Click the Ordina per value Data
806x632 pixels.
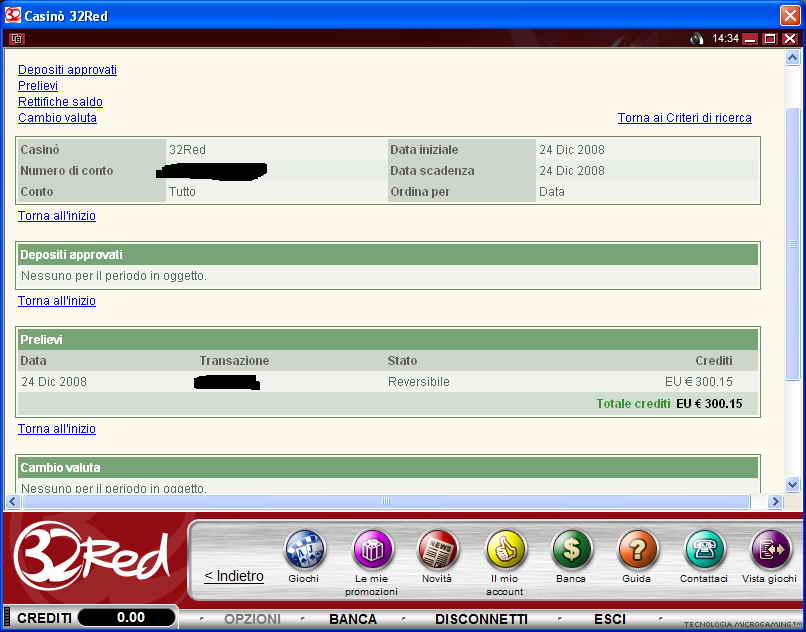[x=552, y=192]
